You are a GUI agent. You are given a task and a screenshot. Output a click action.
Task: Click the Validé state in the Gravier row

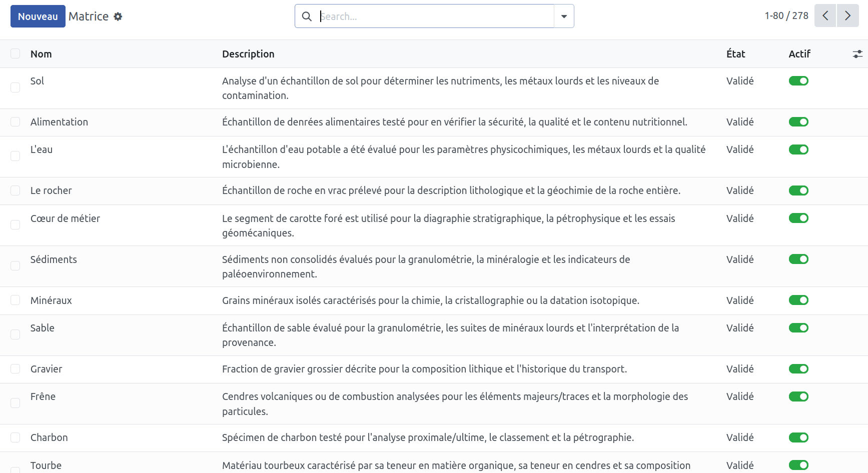[740, 369]
